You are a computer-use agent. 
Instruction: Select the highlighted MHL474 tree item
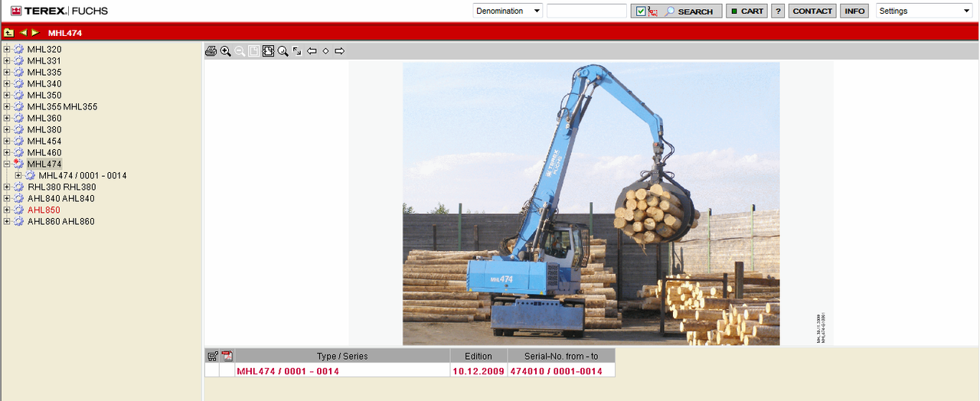(x=44, y=164)
